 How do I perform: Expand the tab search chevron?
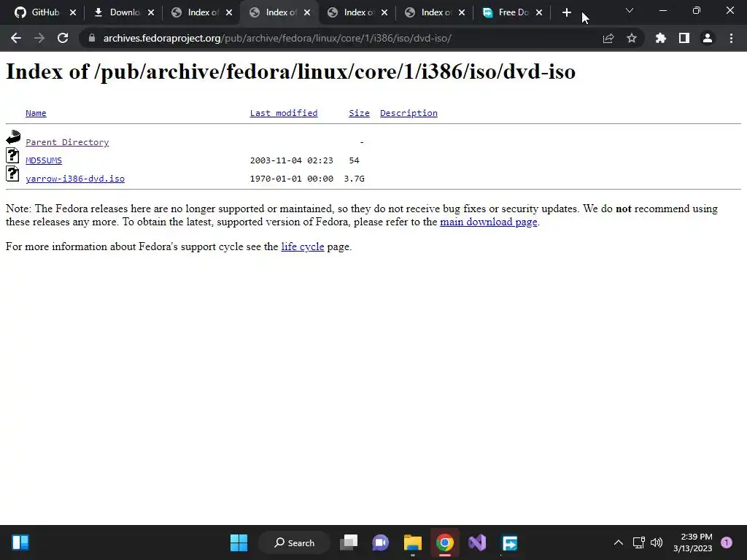click(x=630, y=10)
